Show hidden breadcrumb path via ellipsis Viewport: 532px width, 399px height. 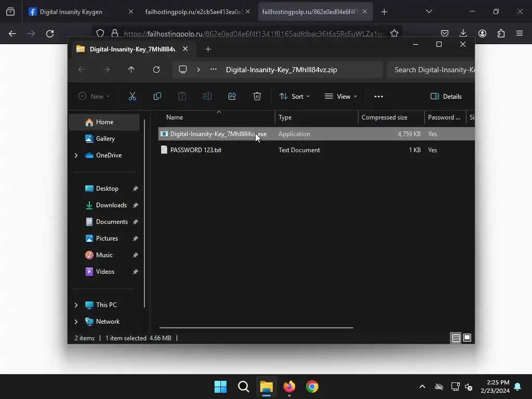click(x=214, y=70)
